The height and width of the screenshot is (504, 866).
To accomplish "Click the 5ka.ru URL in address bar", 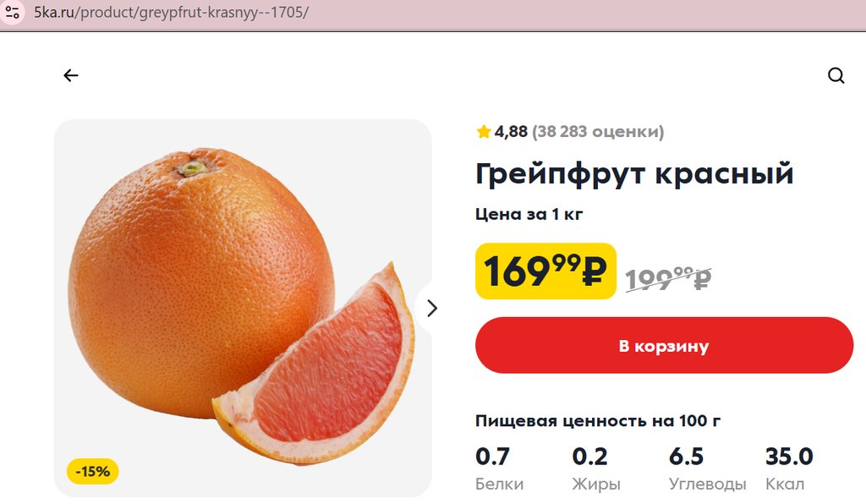I will (x=171, y=14).
